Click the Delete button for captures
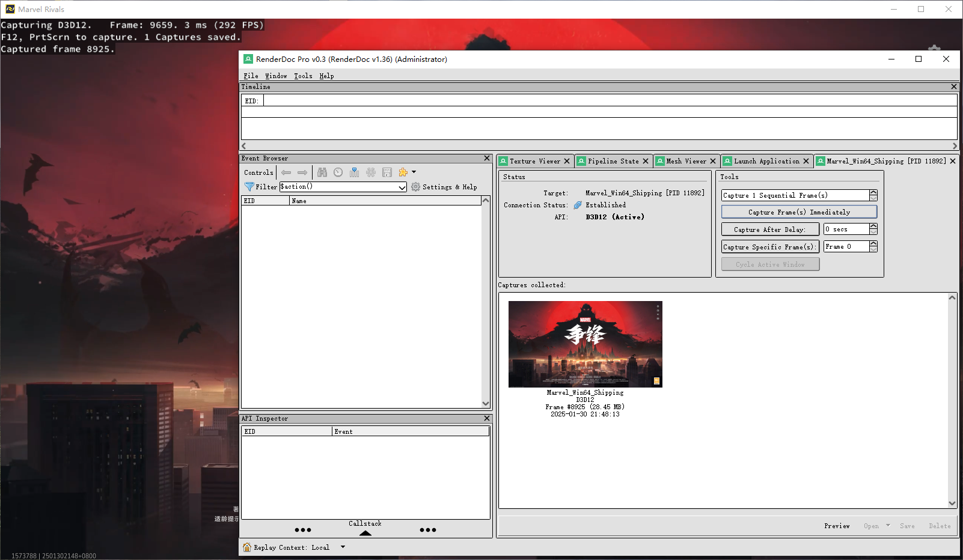This screenshot has height=560, width=963. click(939, 526)
